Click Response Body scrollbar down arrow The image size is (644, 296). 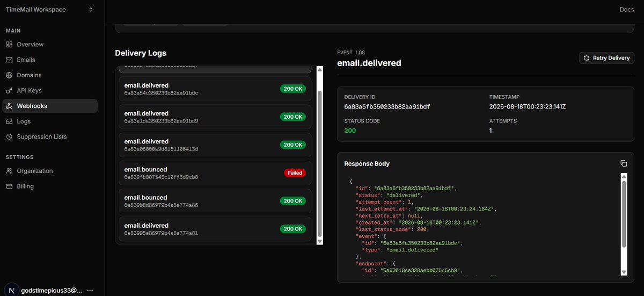[x=624, y=272]
